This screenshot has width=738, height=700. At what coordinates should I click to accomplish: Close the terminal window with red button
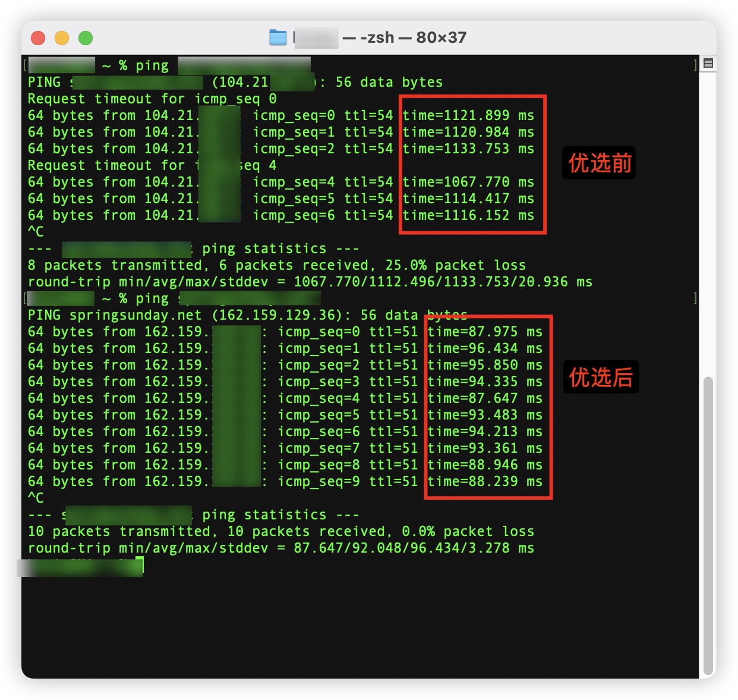pyautogui.click(x=38, y=38)
